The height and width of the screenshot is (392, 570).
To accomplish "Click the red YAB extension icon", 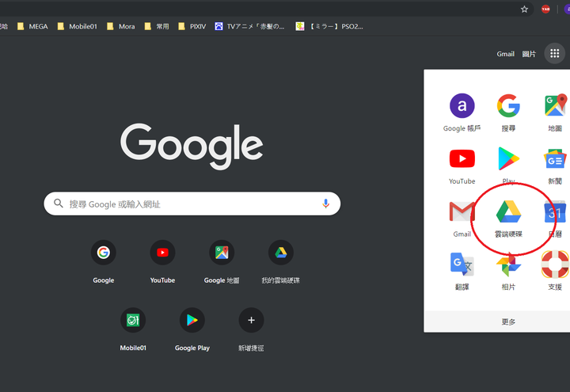I will (545, 10).
